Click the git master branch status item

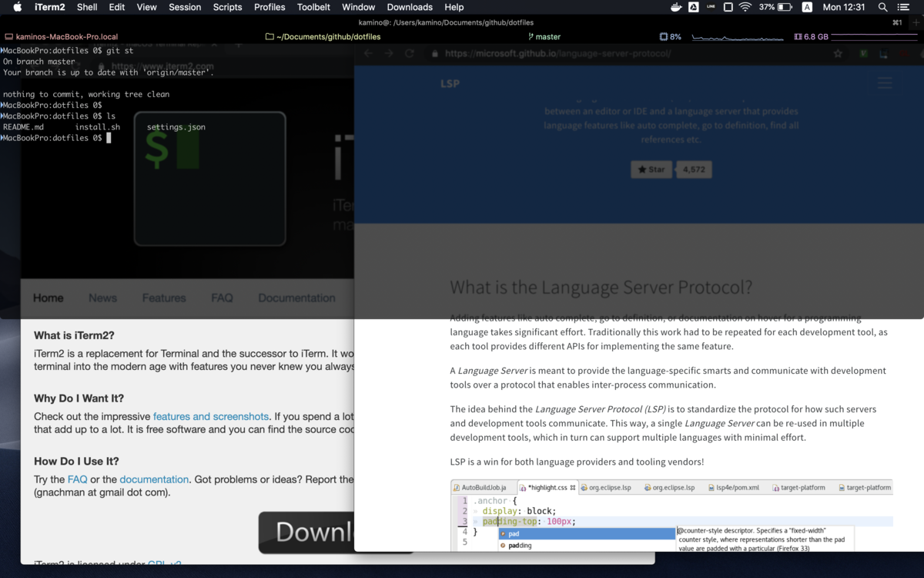coord(544,36)
